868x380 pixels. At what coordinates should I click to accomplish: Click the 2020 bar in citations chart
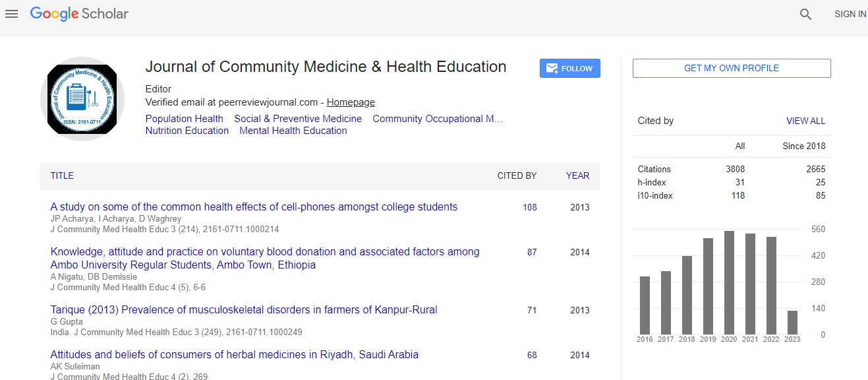point(729,282)
